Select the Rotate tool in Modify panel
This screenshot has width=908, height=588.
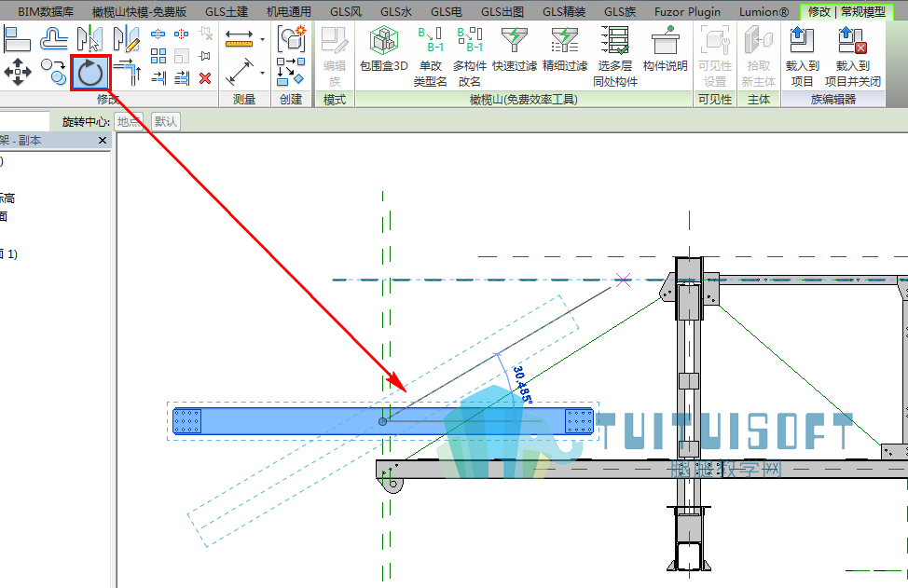pyautogui.click(x=90, y=73)
